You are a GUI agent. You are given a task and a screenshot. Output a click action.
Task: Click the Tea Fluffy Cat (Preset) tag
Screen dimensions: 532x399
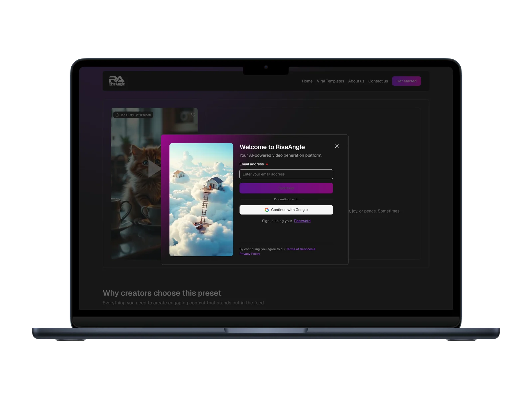[x=133, y=115]
